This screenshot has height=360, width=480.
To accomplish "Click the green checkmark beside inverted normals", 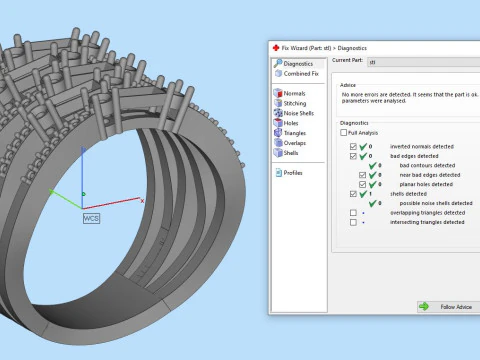I will tap(363, 146).
